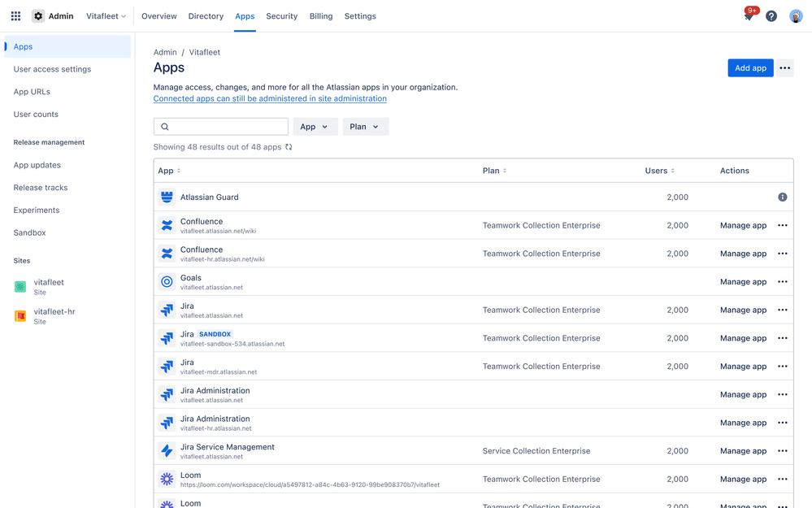Open the user profile avatar

[796, 16]
